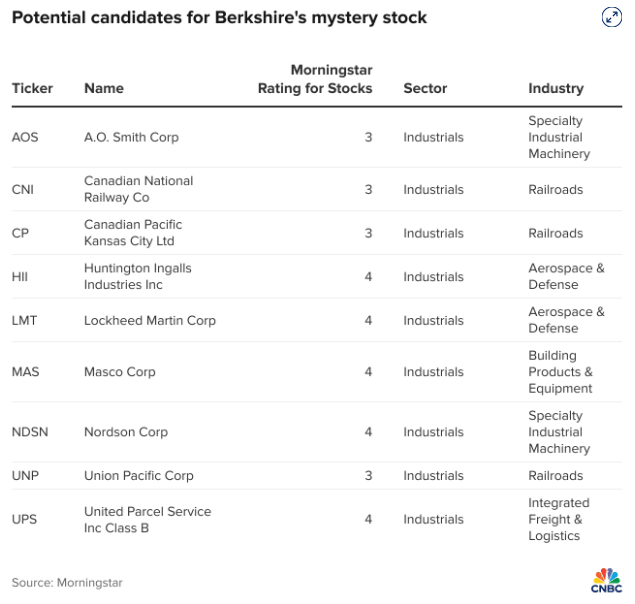Click Integrated Freight & Logistics cell

click(559, 519)
